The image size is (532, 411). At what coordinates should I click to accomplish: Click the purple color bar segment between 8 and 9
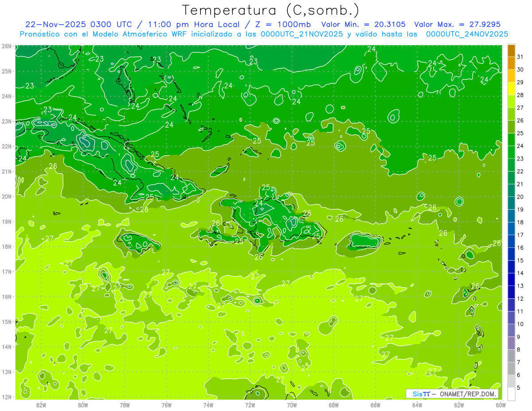[x=511, y=343]
